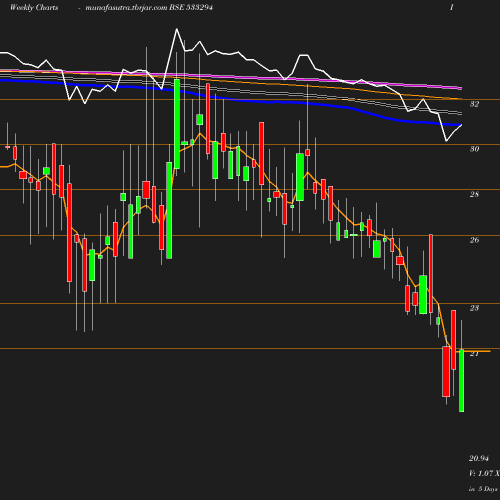This screenshot has height=500, width=500.
Task: Click the 'munafasutra.tbrjar.com BSE 533294' header text
Action: [149, 8]
